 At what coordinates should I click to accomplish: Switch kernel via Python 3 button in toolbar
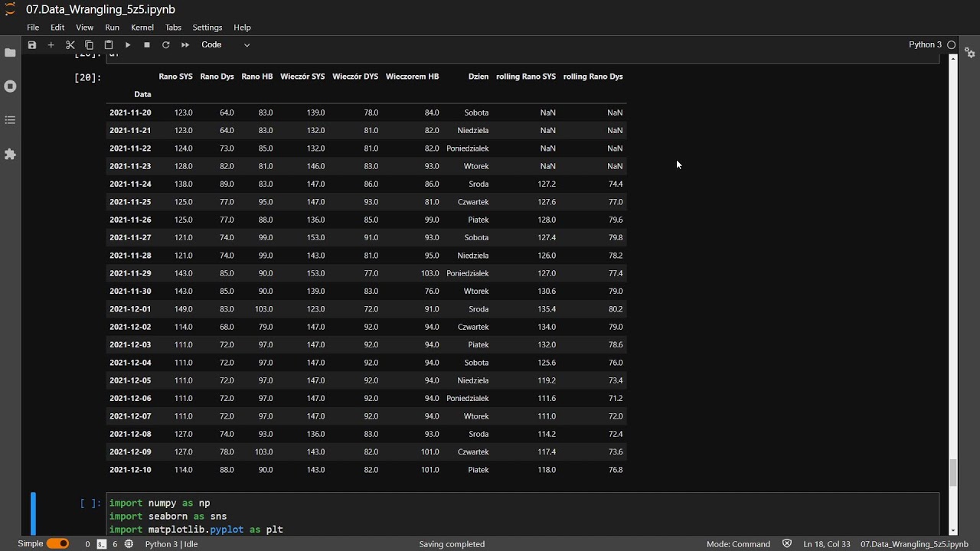tap(925, 45)
